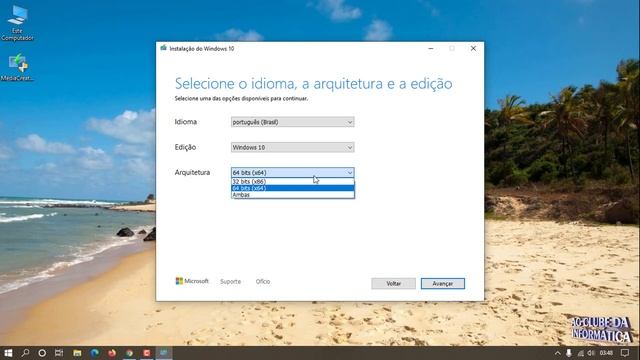Open the Ofício legal link
The height and width of the screenshot is (360, 640).
(263, 282)
